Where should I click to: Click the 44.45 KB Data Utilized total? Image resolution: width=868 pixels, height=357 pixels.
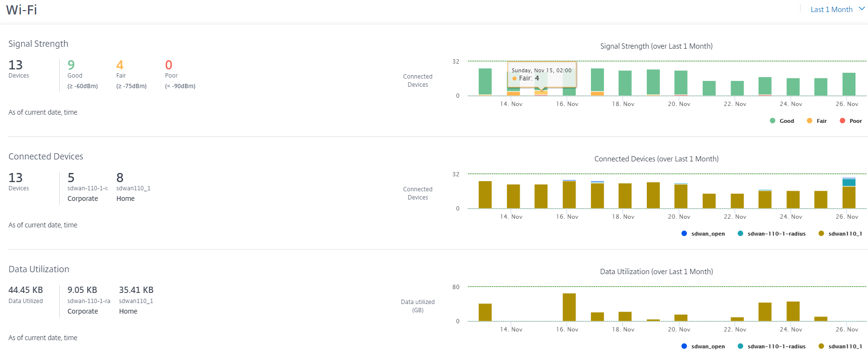[x=26, y=290]
